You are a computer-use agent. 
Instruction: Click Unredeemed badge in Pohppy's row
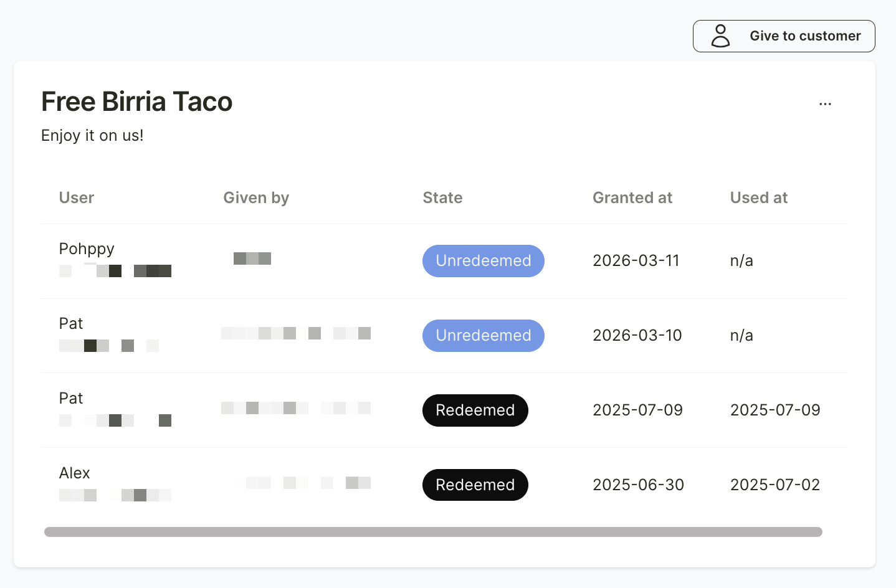pyautogui.click(x=484, y=261)
